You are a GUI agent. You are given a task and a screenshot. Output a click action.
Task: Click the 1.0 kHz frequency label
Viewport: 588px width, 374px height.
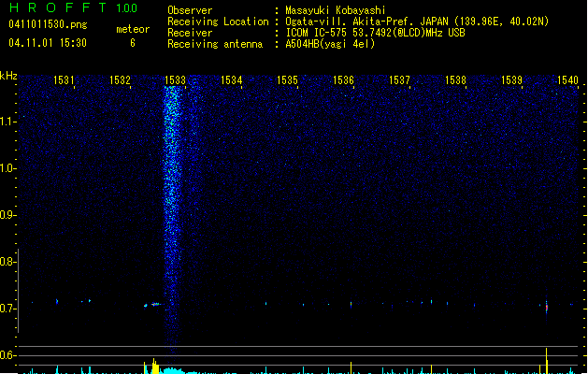[x=7, y=168]
